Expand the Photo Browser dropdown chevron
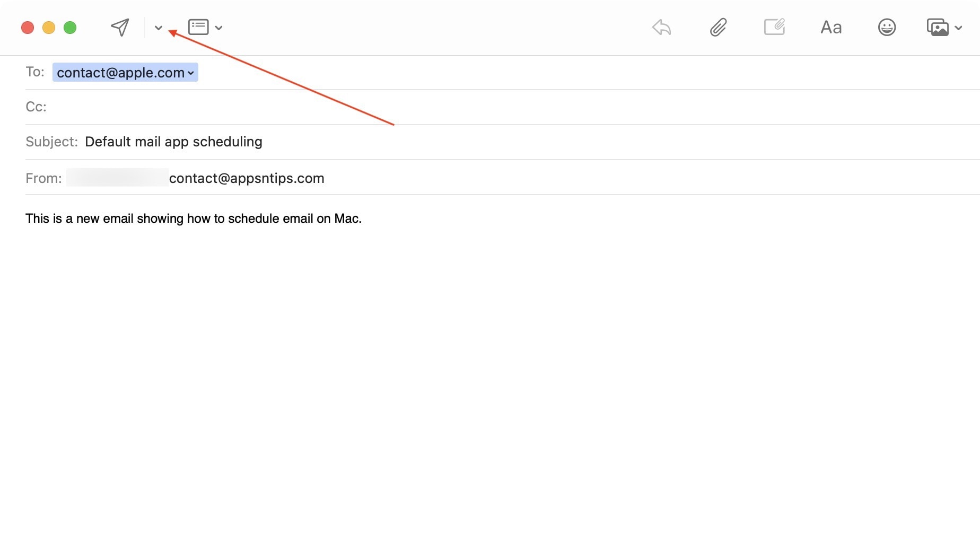 958,28
